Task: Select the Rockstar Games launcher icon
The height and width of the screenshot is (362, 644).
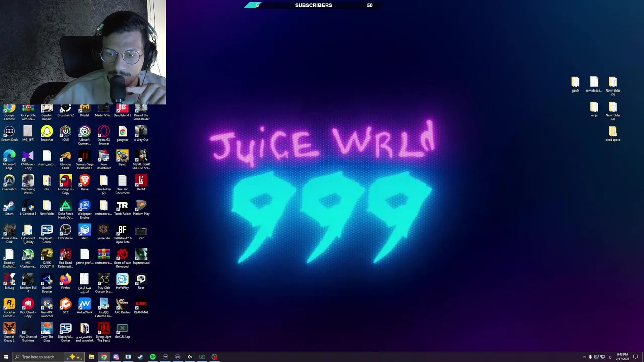Action: 9,308
